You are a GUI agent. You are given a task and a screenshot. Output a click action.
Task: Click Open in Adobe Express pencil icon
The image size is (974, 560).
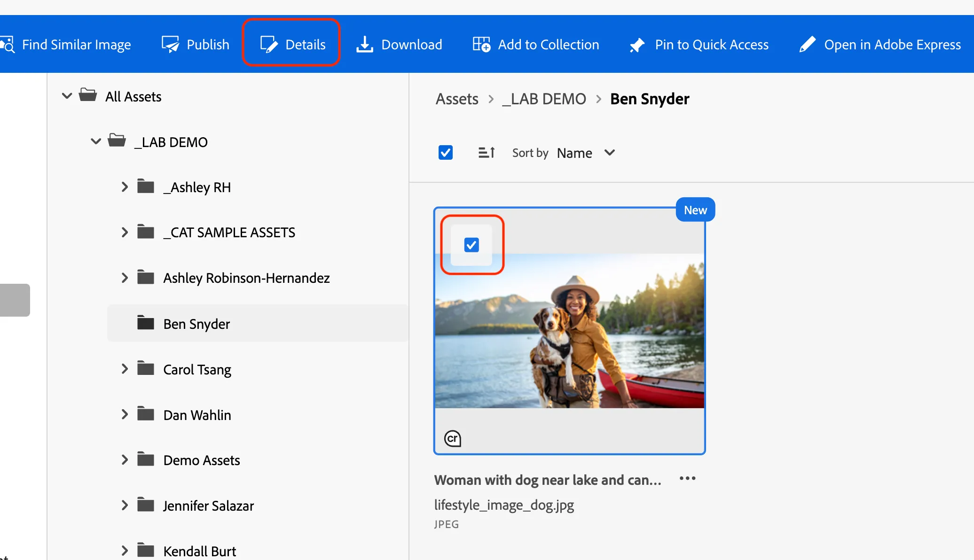[807, 45]
